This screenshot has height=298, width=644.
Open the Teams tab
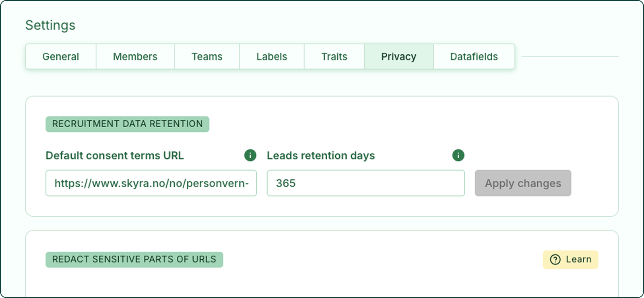pos(207,57)
